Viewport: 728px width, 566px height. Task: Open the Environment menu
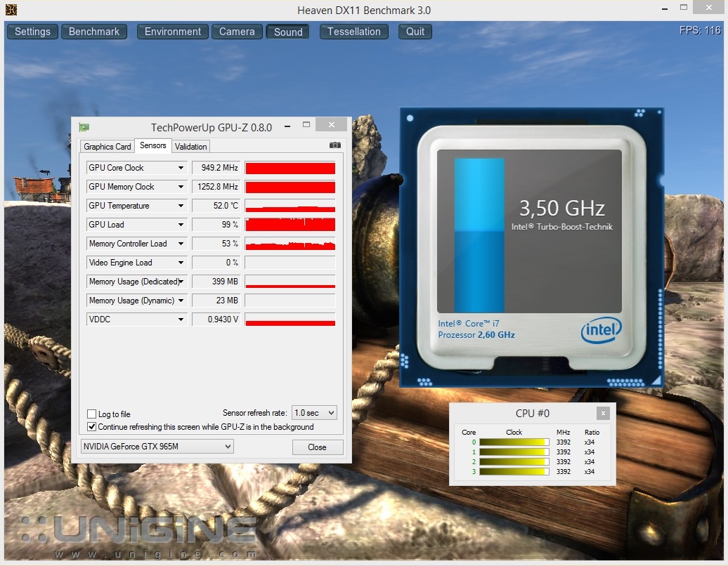[x=173, y=32]
